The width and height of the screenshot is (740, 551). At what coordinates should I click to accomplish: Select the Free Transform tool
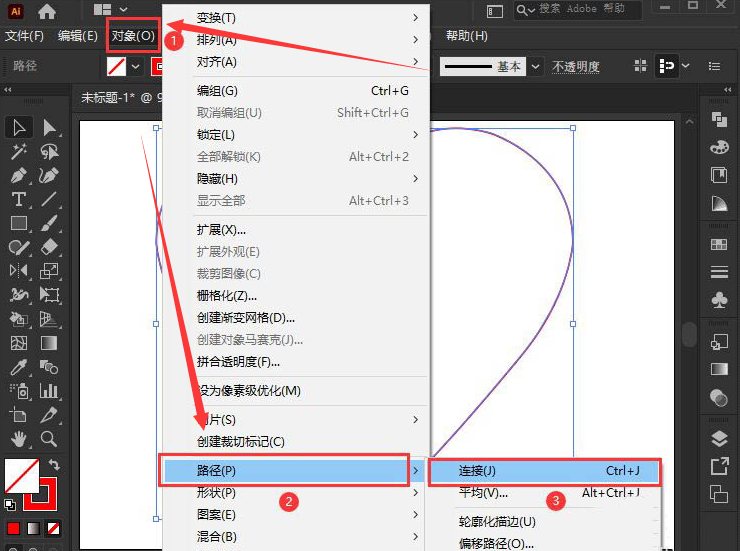pyautogui.click(x=49, y=295)
